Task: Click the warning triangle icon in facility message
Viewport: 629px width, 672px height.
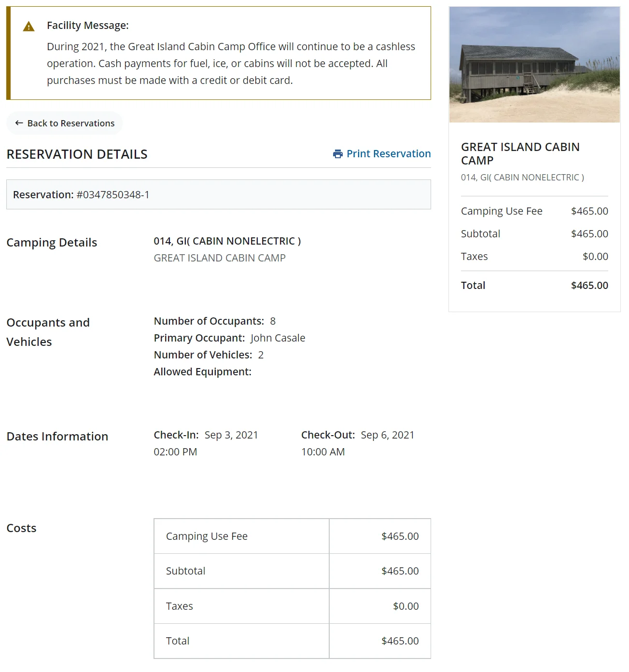Action: [29, 27]
